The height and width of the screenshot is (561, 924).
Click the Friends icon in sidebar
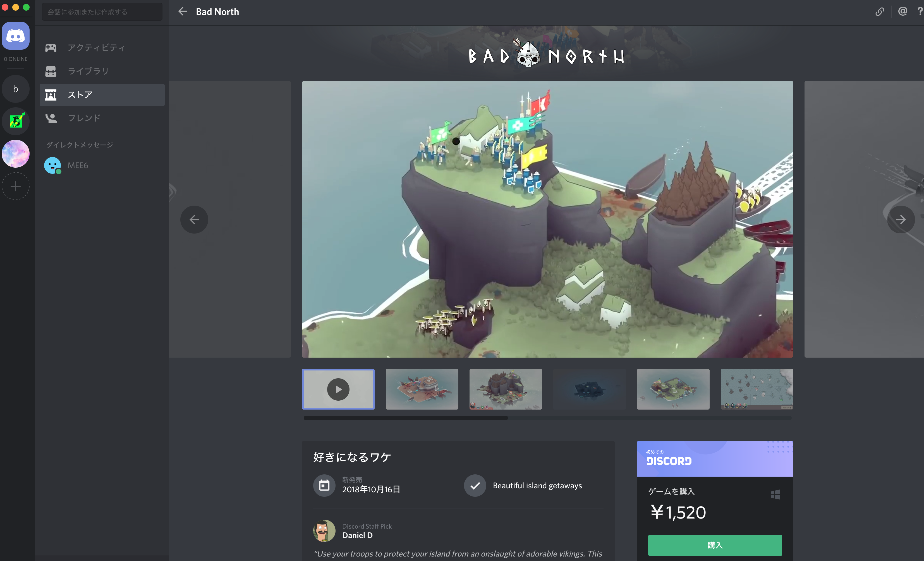tap(52, 118)
